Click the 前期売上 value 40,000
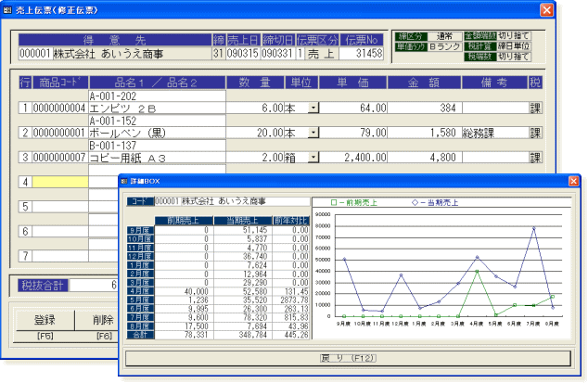The width and height of the screenshot is (588, 383). [185, 291]
